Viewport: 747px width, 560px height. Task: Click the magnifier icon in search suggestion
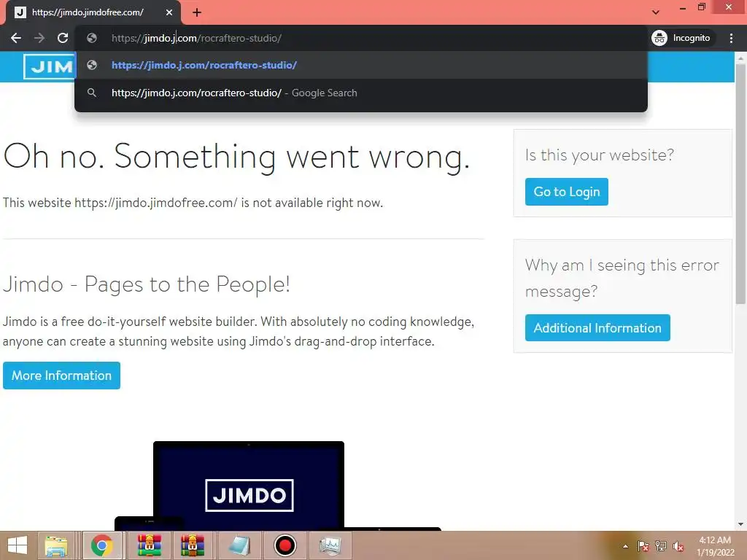(x=92, y=93)
